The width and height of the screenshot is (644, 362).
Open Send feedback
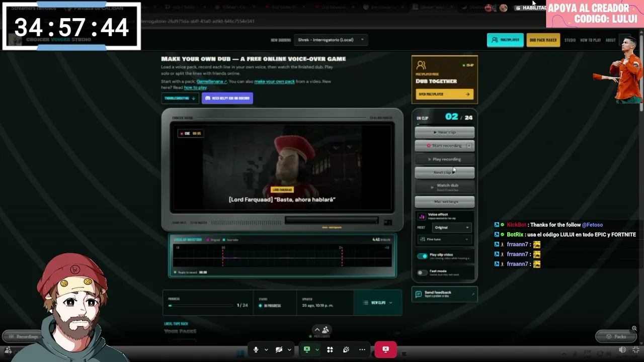point(444,294)
